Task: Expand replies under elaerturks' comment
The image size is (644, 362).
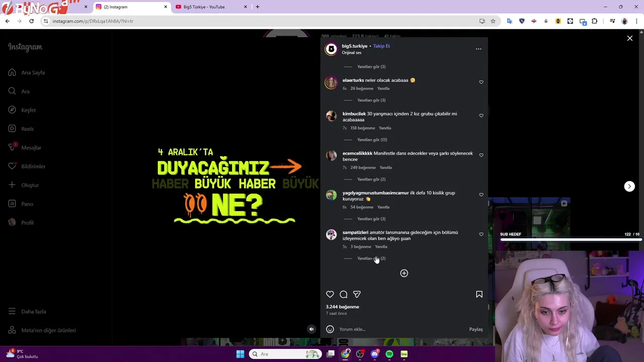Action: (x=371, y=100)
